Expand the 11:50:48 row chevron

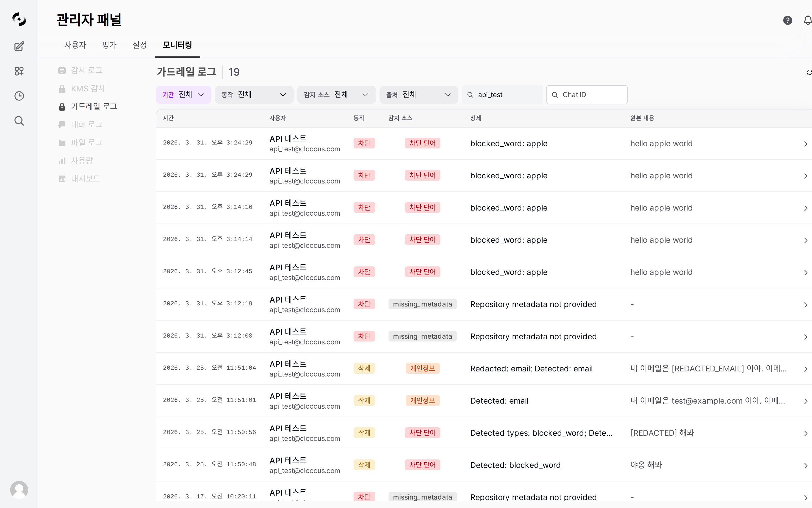coord(806,466)
